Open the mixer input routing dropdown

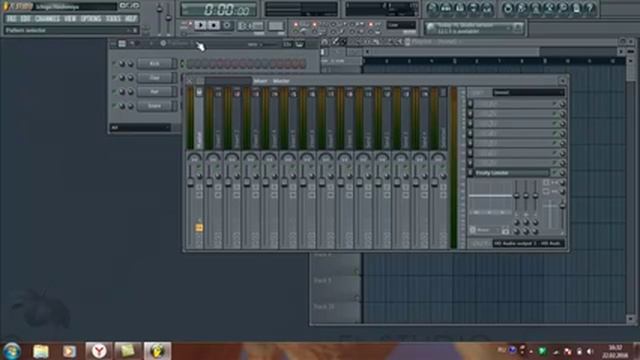528,93
